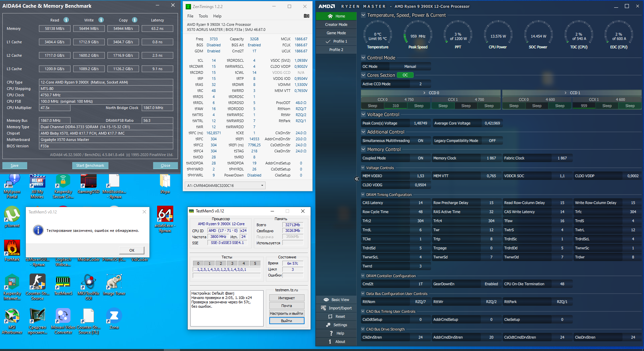Expand the CCD 1 cores group
Screen dimensions: 644x351
[x=572, y=93]
